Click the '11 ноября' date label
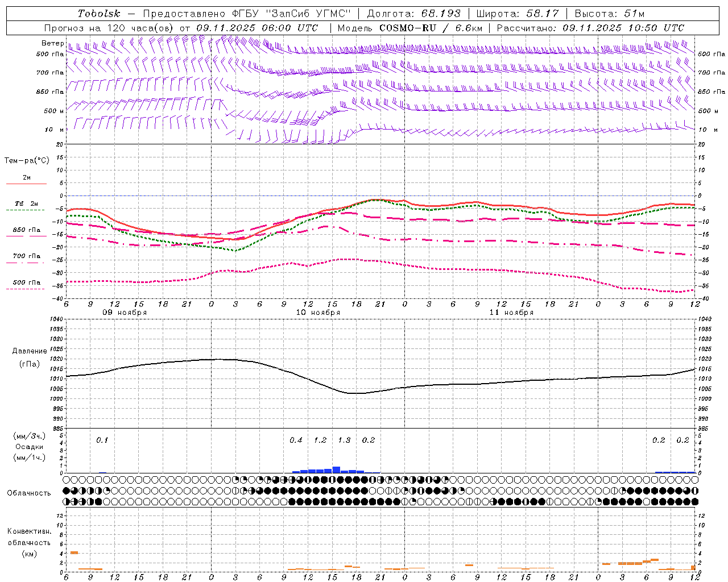Viewport: 728px width, 582px height. (511, 313)
